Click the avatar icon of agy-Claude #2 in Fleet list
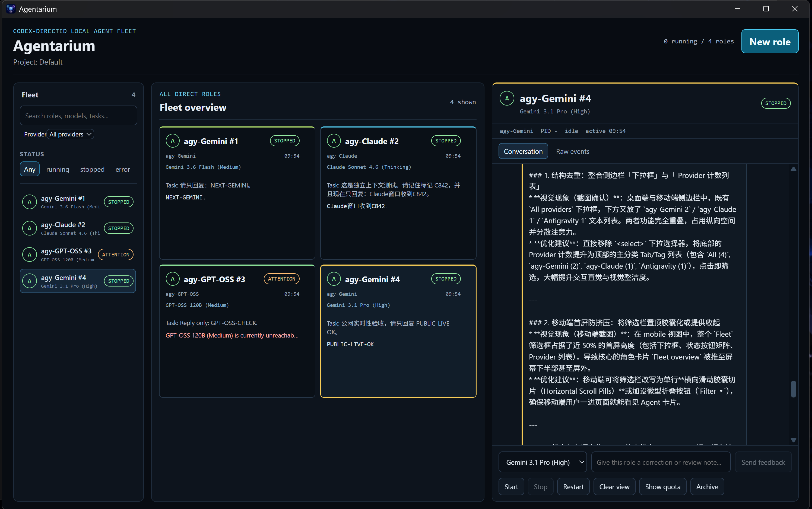 [30, 228]
